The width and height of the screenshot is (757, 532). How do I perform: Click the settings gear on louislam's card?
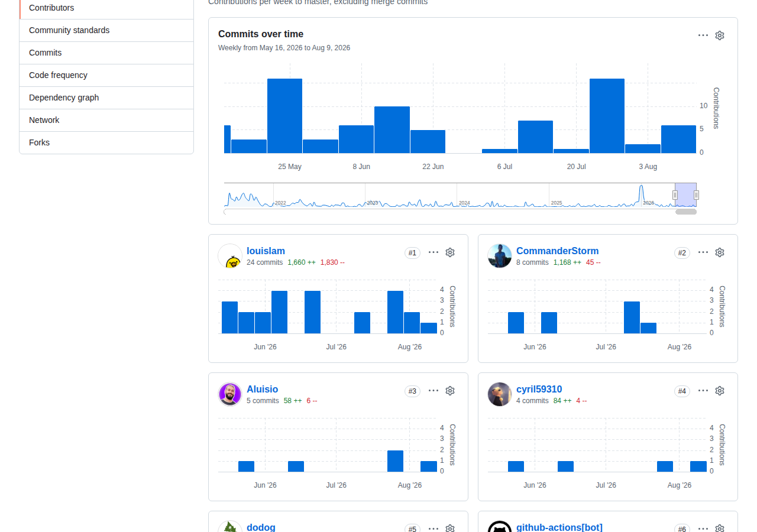(x=450, y=252)
